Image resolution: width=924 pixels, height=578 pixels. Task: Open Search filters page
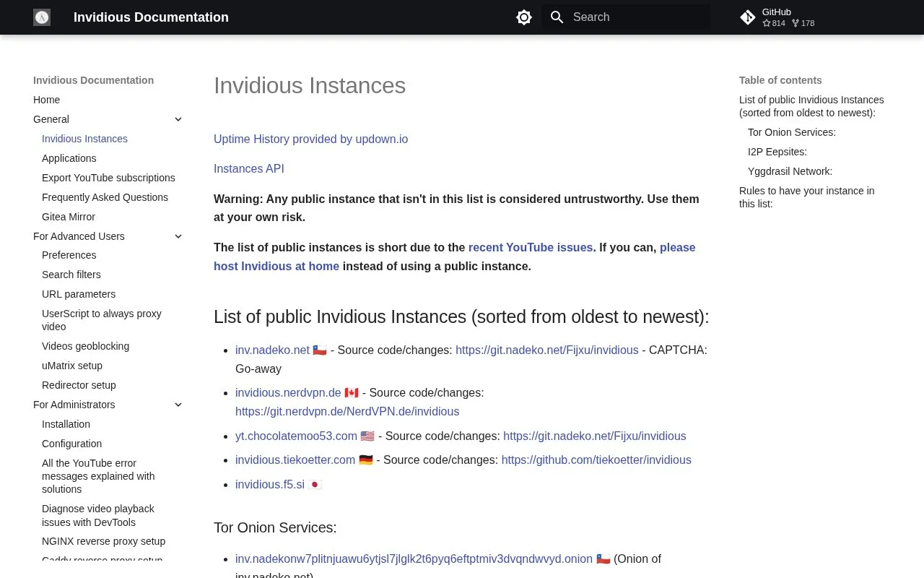click(x=71, y=275)
